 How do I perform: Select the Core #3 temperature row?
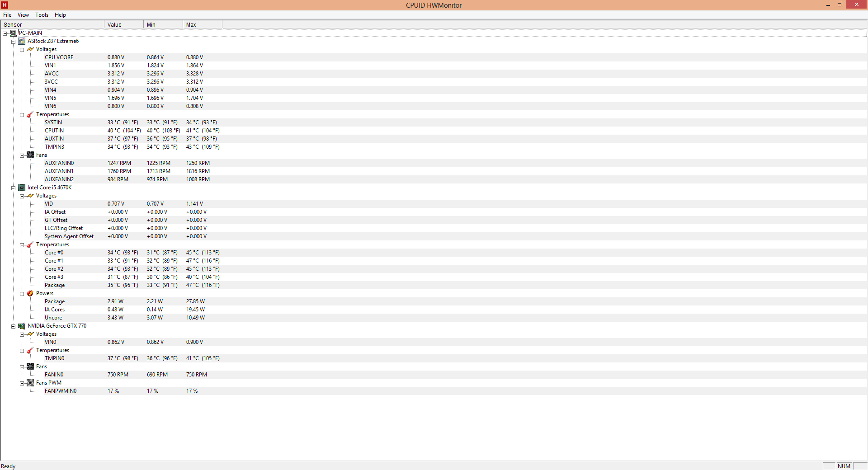click(x=456, y=277)
